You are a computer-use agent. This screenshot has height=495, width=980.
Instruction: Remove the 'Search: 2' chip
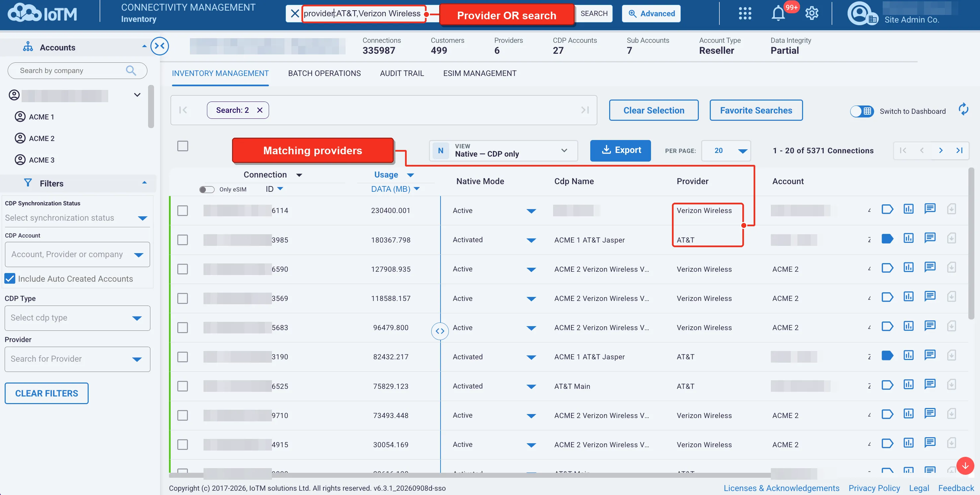coord(260,110)
